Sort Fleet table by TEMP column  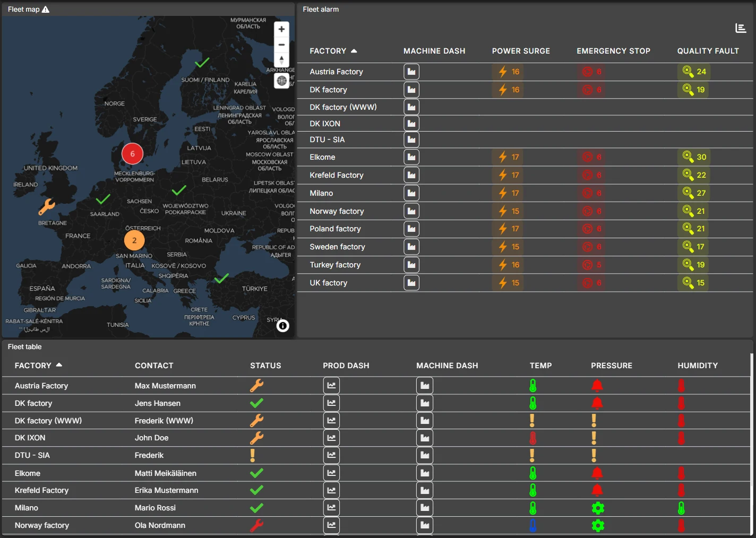(x=540, y=366)
